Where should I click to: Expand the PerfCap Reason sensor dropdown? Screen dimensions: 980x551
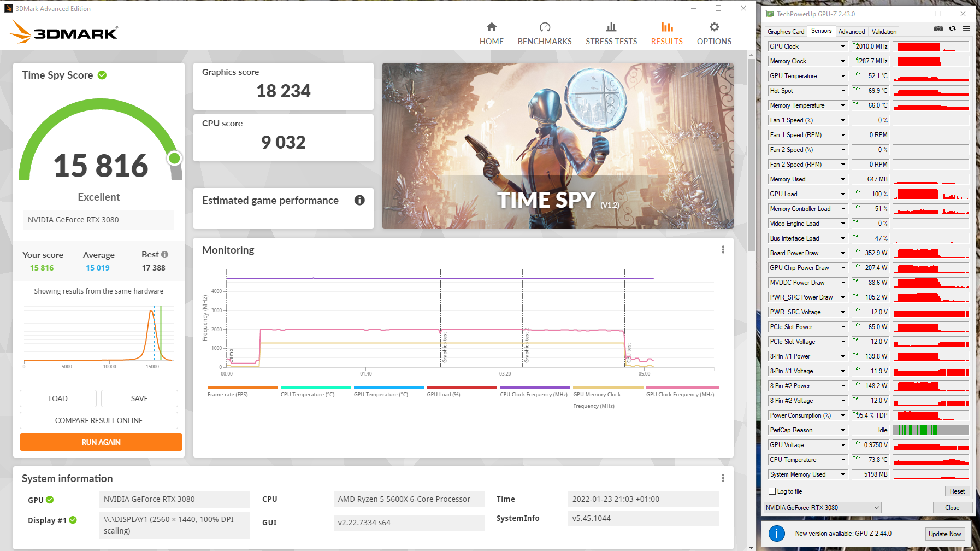pos(843,430)
